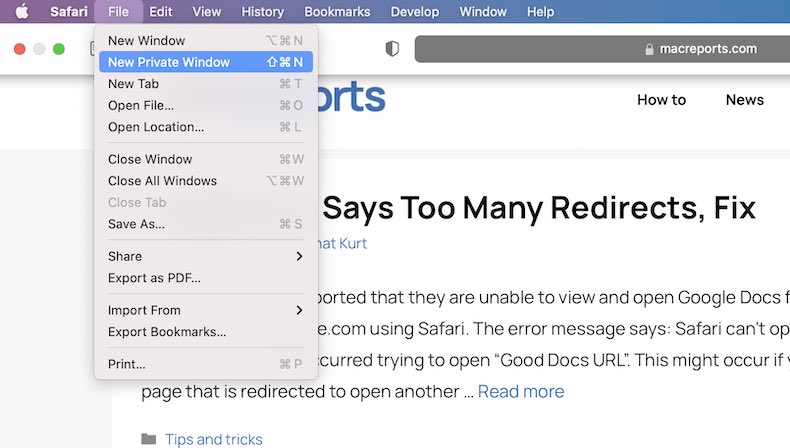
Task: Click the author name link ending in Kurt
Action: click(x=343, y=243)
